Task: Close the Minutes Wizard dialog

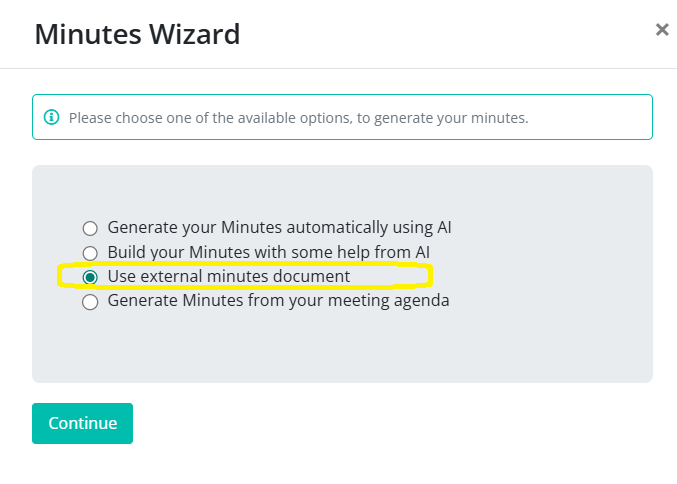Action: pyautogui.click(x=661, y=30)
